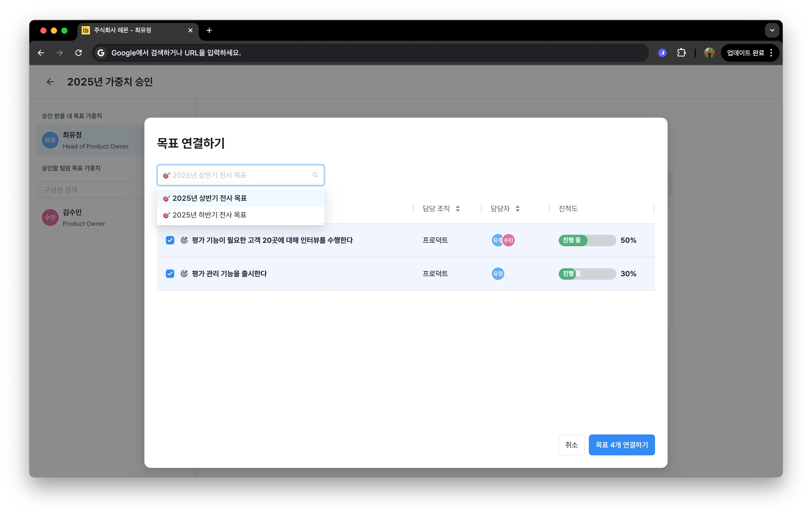Select 김수민 Product Owner in the sidebar
Screen dimensions: 812x516
pyautogui.click(x=90, y=217)
